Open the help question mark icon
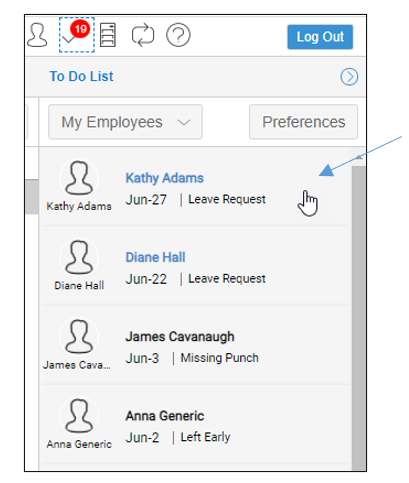409x483 pixels. 178,35
